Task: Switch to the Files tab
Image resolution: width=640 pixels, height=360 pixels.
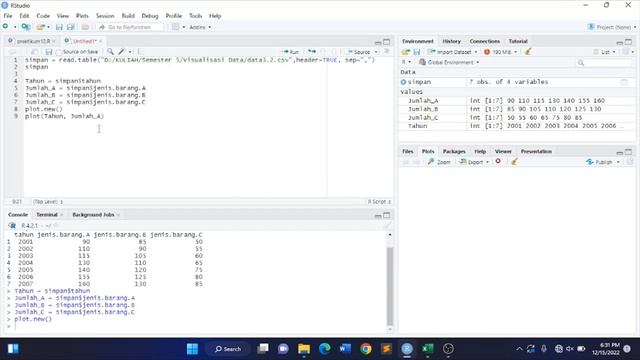Action: pos(408,151)
